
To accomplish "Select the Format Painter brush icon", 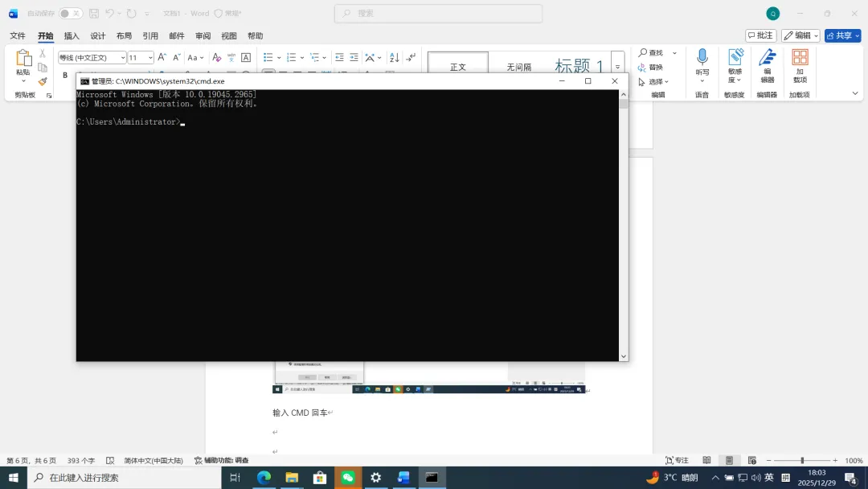I will coord(42,81).
